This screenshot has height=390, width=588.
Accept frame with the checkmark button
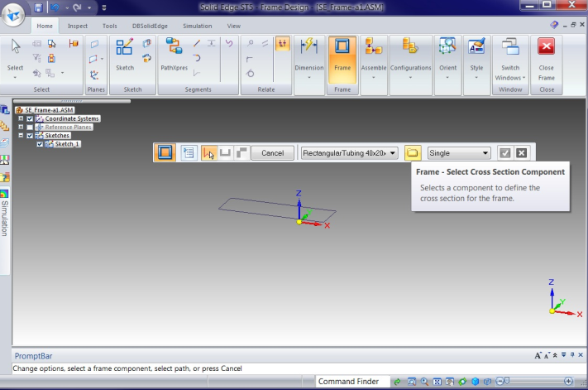coord(504,153)
